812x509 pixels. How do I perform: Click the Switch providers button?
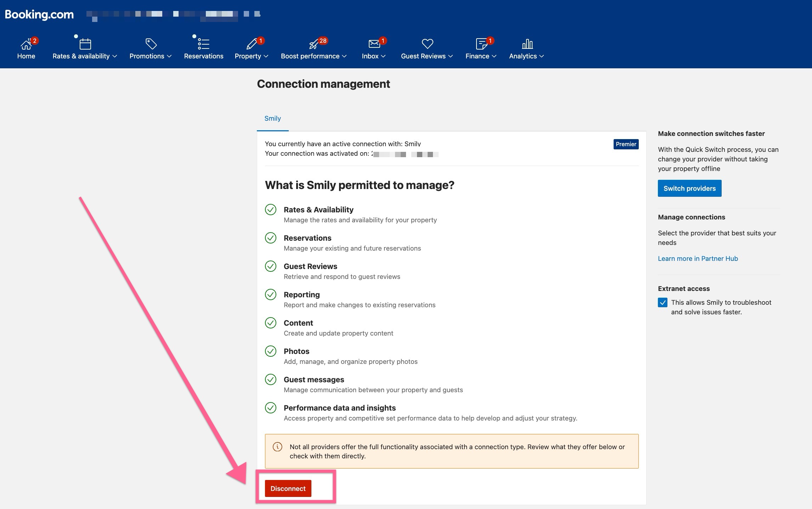point(689,188)
